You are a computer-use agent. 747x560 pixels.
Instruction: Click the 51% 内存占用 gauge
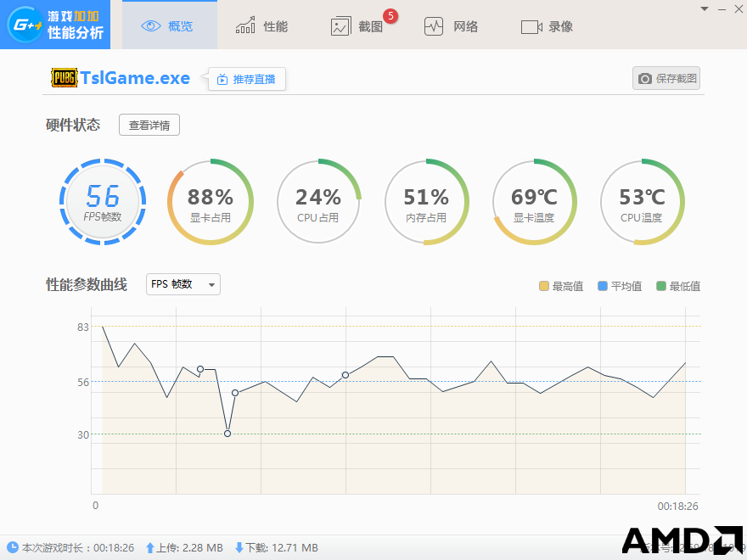pos(426,202)
